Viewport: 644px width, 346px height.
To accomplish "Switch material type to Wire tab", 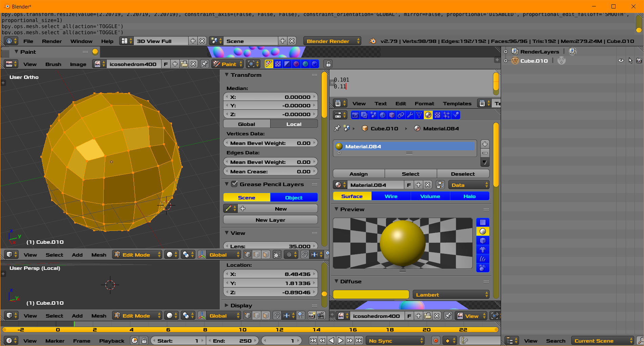I will point(391,196).
